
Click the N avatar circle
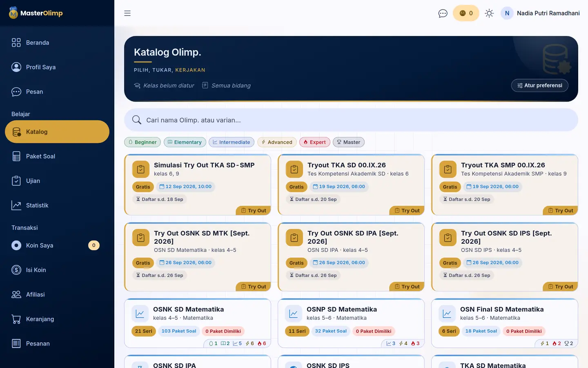[x=507, y=13]
